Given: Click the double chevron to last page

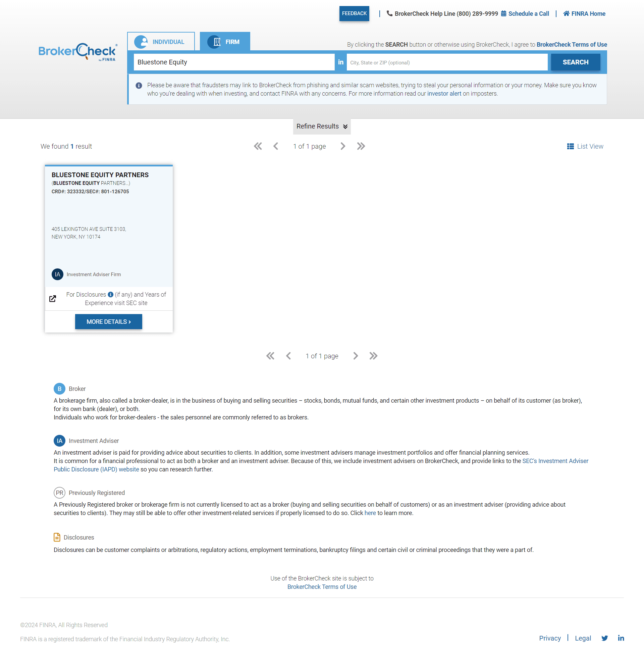Looking at the screenshot, I should (x=374, y=356).
